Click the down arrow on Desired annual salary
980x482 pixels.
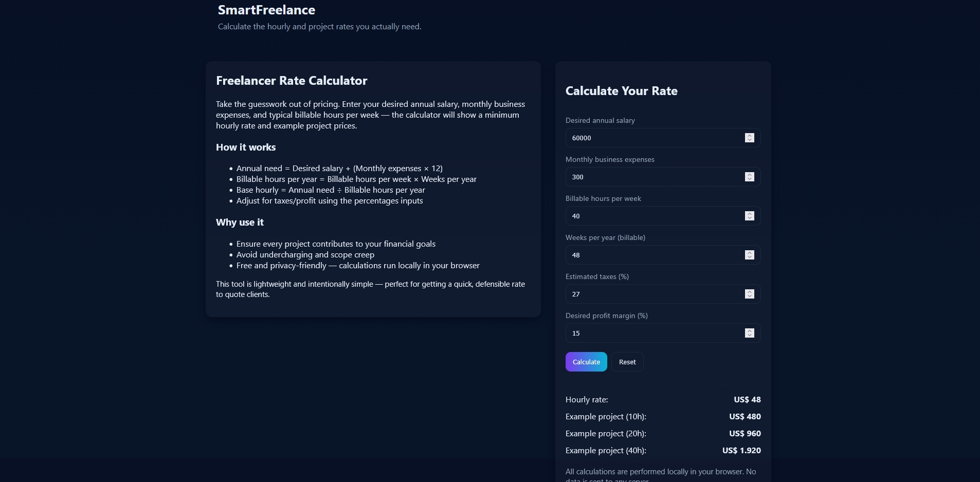750,140
